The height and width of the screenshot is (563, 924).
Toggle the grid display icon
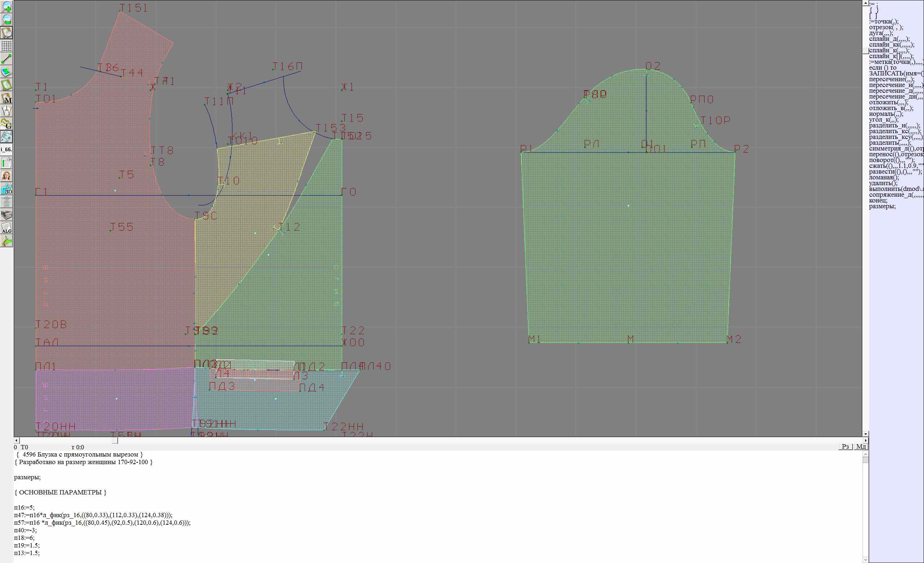7,46
